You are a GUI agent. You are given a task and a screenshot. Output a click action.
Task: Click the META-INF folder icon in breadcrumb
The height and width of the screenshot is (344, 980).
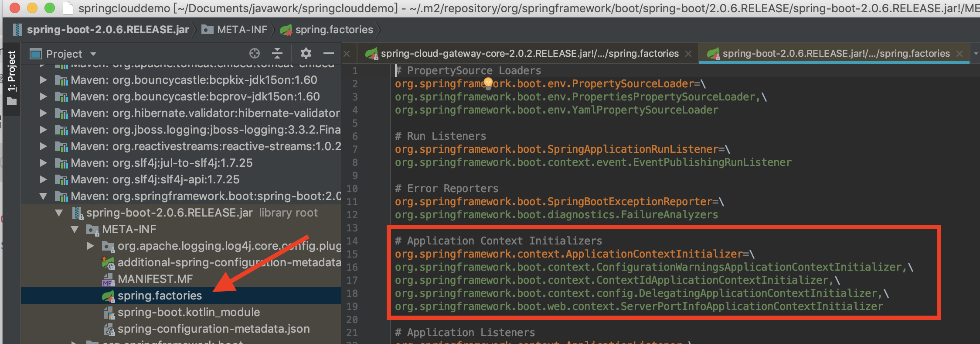tap(208, 30)
